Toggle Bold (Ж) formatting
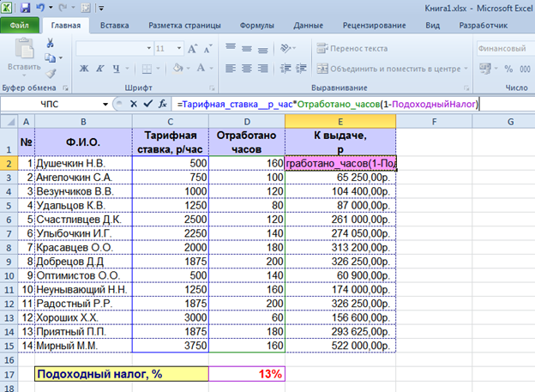The width and height of the screenshot is (535, 392). pos(84,69)
